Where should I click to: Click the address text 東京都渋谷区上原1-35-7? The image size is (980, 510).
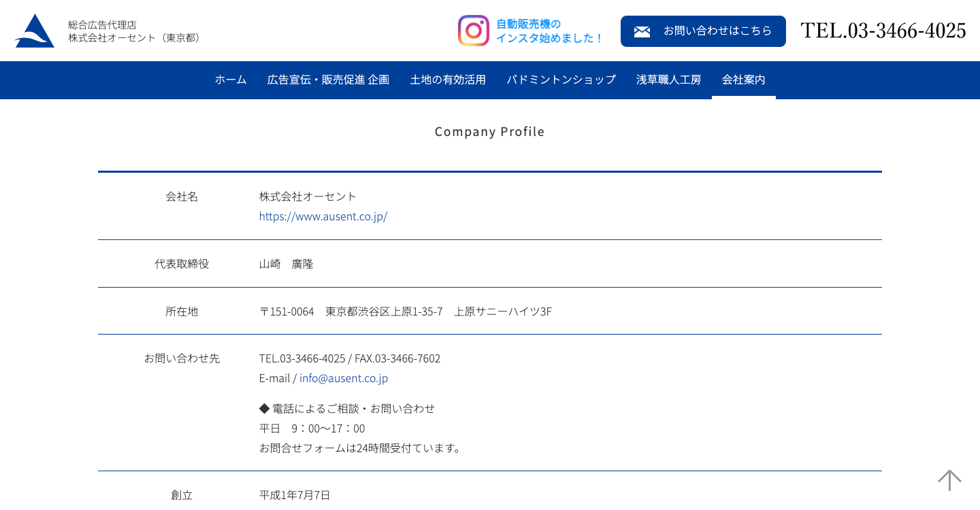[x=384, y=311]
